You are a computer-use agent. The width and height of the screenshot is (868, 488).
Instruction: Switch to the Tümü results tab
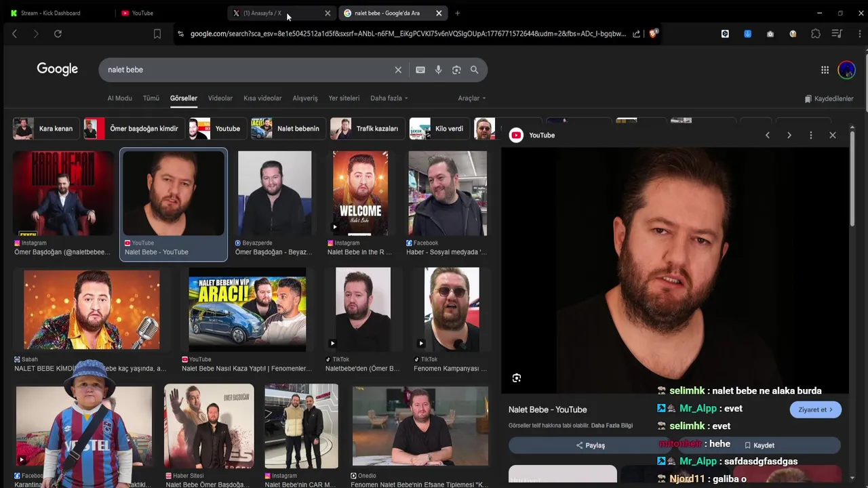[x=151, y=98]
